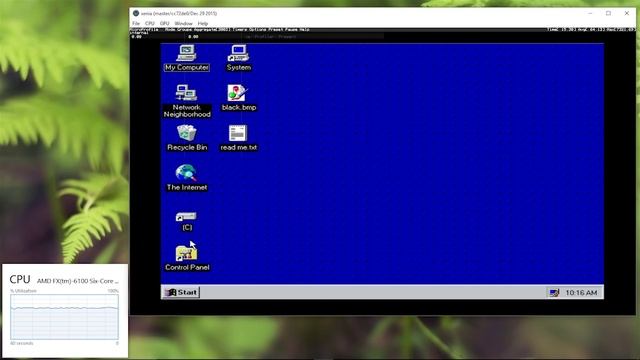Close the xenia window
This screenshot has width=640, height=360.
point(627,13)
